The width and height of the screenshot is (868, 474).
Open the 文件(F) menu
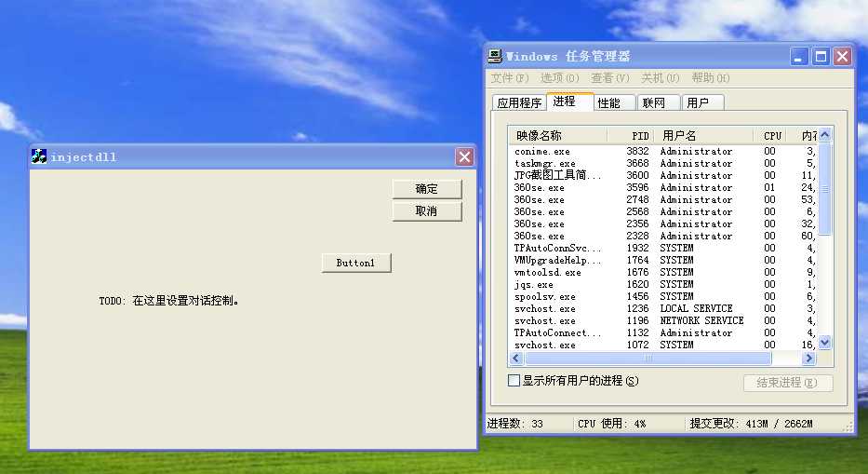(510, 78)
